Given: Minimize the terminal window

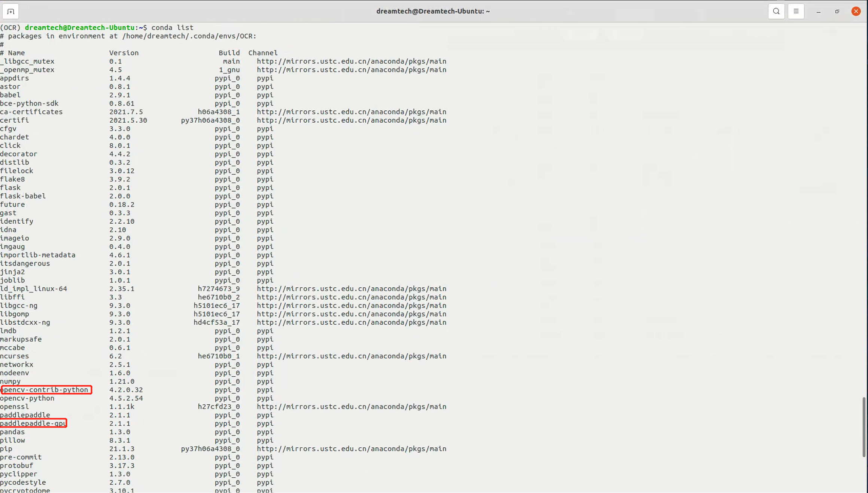Looking at the screenshot, I should point(819,12).
